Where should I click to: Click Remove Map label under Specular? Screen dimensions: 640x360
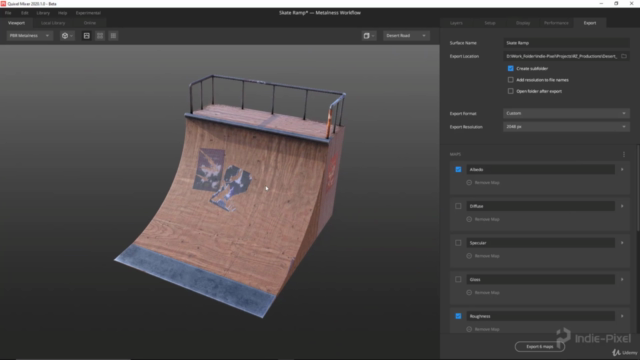[x=487, y=256]
